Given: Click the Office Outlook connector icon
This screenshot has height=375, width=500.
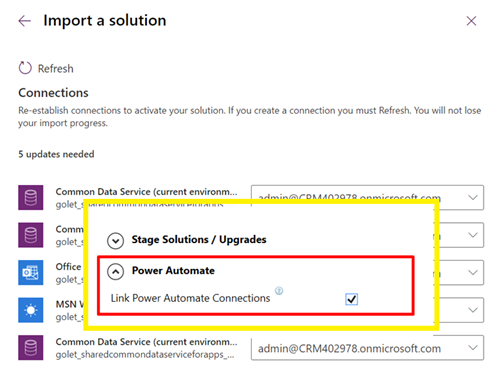Looking at the screenshot, I should (x=31, y=273).
